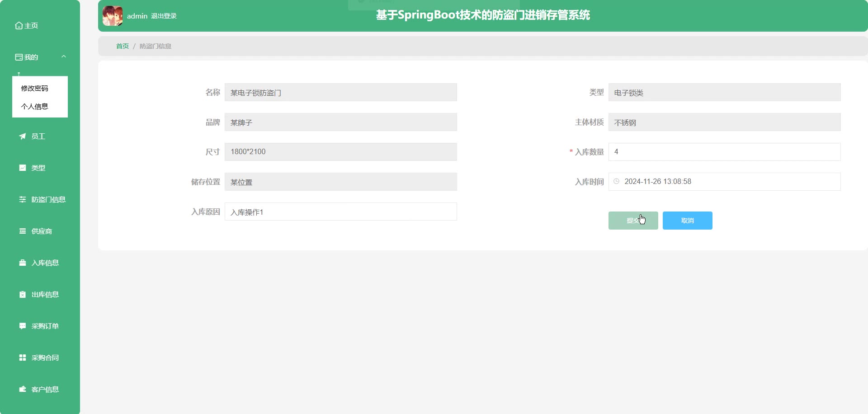
Task: Click the system title 基于SpringBoot技术的防盗门进销存管系统
Action: 483,15
